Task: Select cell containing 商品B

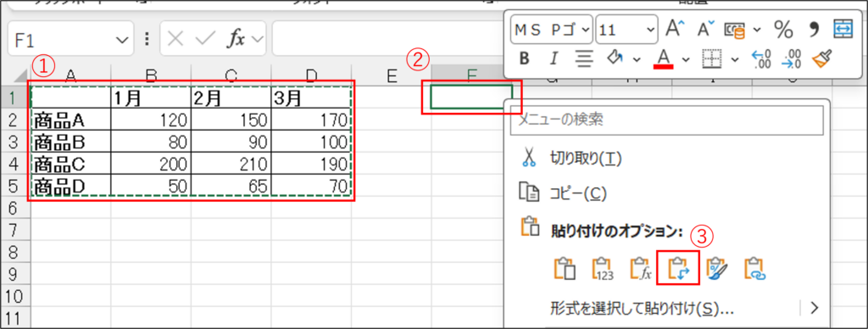Action: (x=71, y=142)
